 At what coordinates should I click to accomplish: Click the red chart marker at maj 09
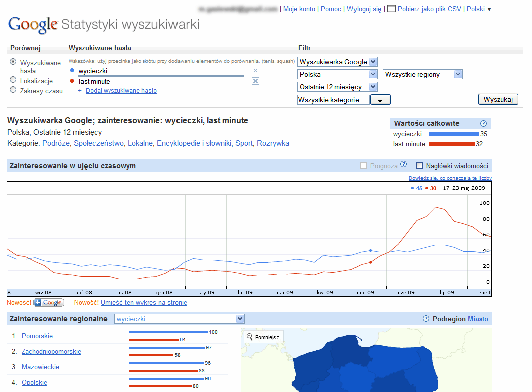(x=370, y=262)
